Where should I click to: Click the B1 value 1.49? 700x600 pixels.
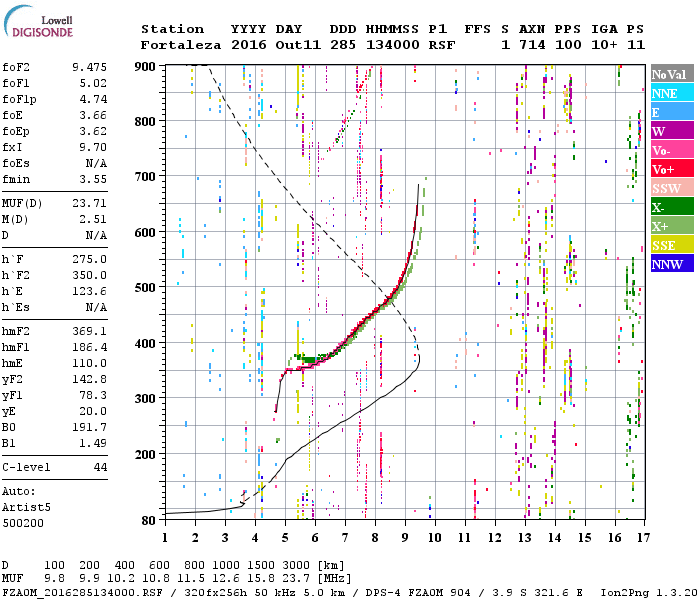(x=94, y=443)
